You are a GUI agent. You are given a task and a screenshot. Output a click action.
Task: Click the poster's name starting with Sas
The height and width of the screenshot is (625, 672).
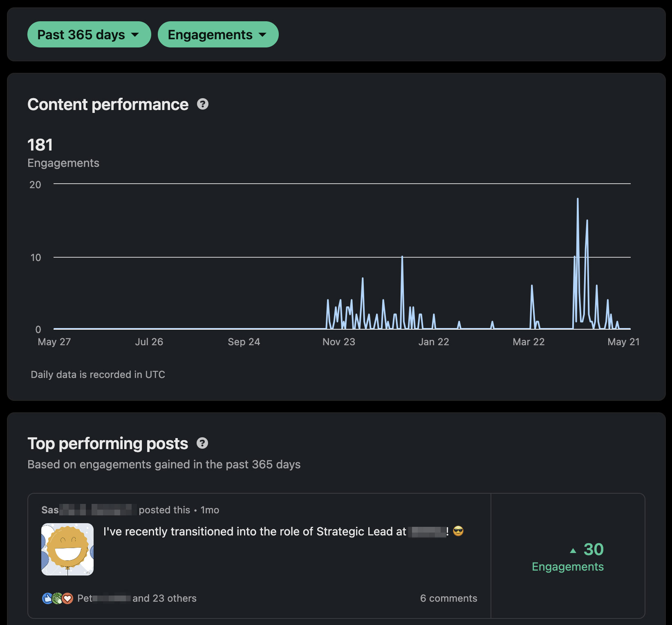[x=87, y=510]
